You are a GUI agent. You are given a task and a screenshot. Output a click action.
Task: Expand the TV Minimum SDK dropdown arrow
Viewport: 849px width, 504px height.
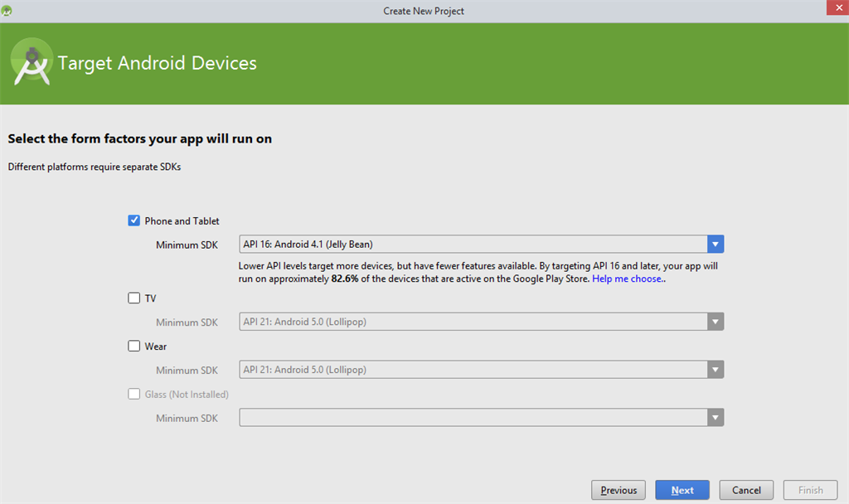tap(716, 322)
